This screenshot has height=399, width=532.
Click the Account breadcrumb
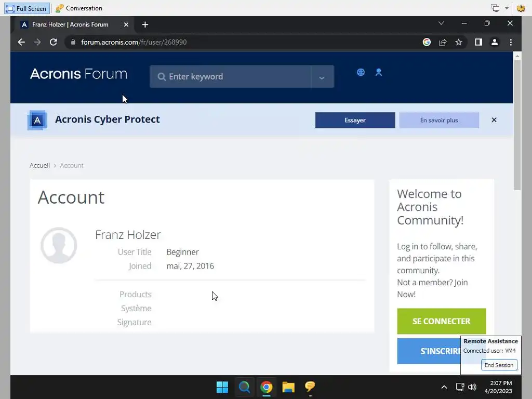point(72,165)
